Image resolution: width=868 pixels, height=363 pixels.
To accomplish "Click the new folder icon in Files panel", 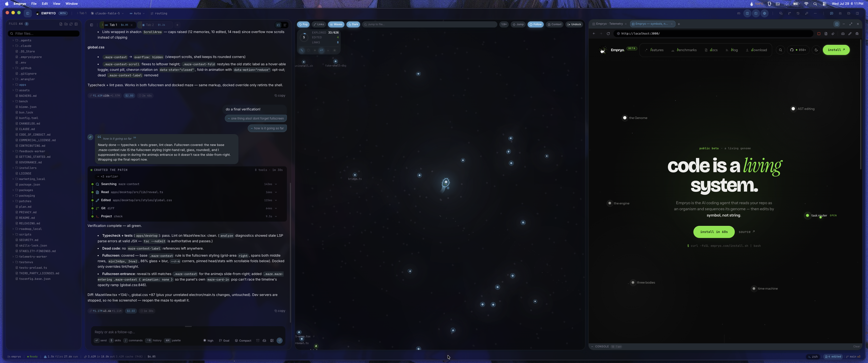I will [66, 24].
